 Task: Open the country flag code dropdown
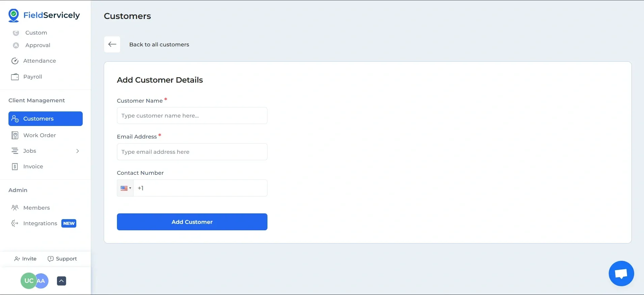point(125,188)
